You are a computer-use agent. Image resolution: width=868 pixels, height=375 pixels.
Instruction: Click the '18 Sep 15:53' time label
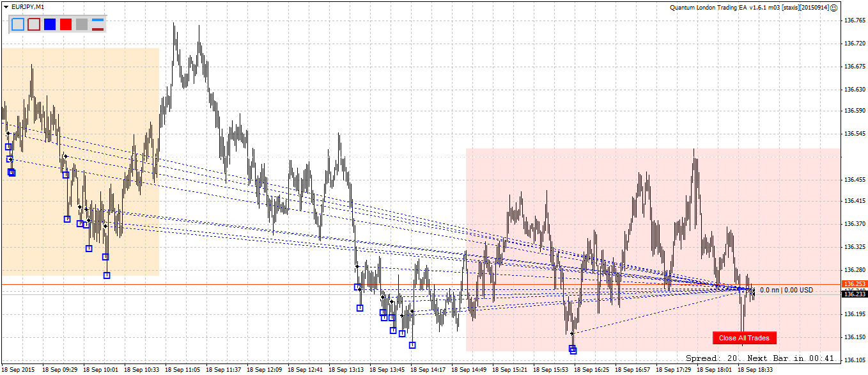551,370
